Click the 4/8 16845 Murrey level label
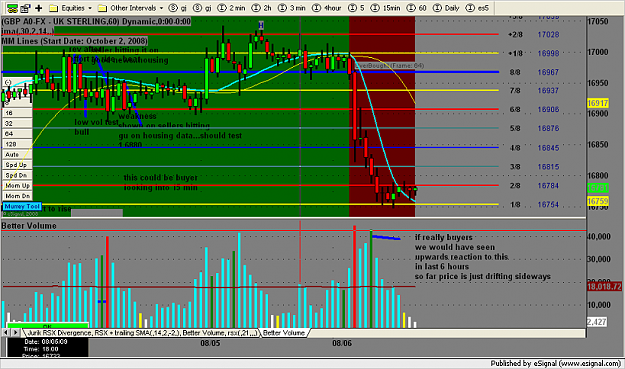The image size is (625, 369). pos(534,148)
